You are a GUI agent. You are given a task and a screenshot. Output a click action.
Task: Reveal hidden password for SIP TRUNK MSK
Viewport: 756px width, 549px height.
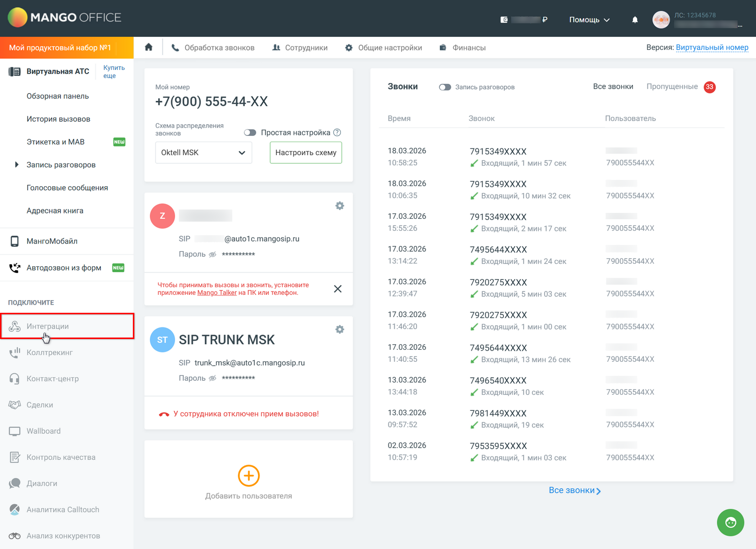[x=212, y=378]
